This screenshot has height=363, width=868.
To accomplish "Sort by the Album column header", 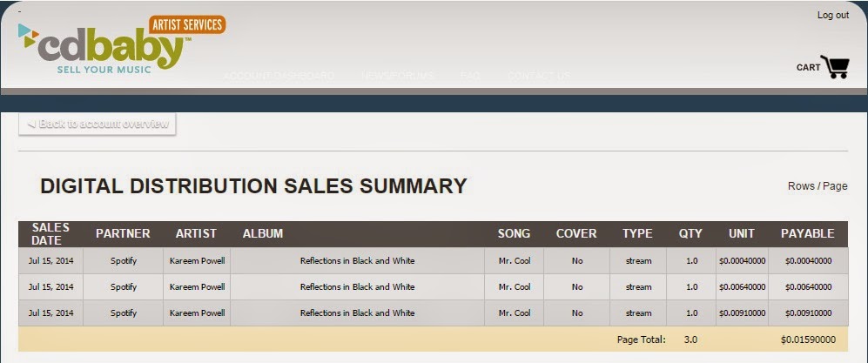I will point(262,233).
